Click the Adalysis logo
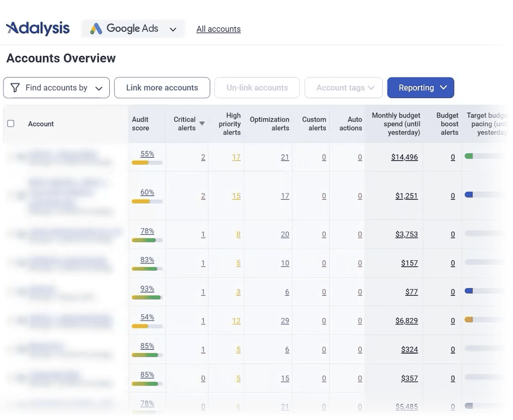This screenshot has height=420, width=513. 38,28
